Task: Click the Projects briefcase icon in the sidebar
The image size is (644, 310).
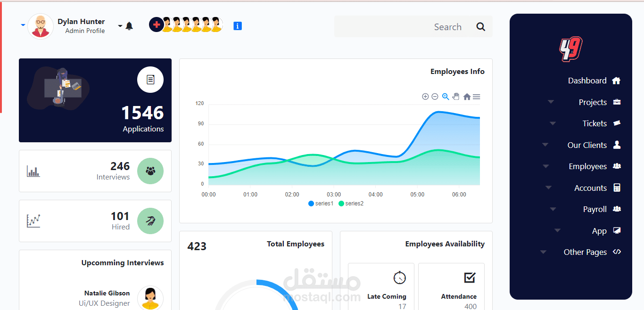Action: 617,102
